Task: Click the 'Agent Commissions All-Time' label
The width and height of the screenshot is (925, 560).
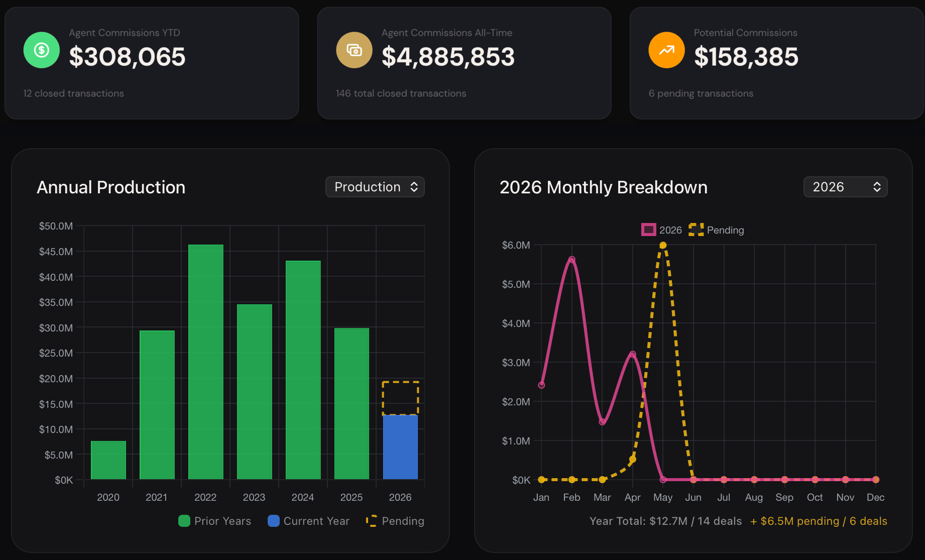Action: pyautogui.click(x=447, y=33)
